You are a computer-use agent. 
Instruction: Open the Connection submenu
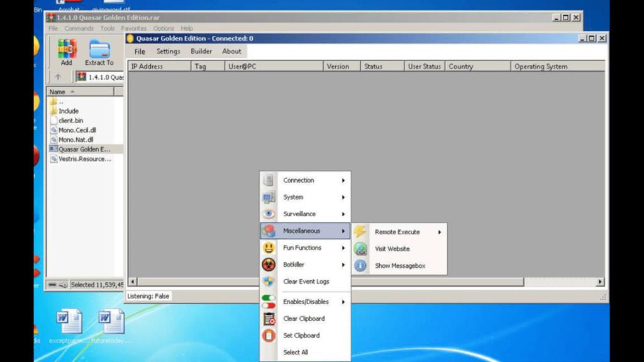point(305,180)
